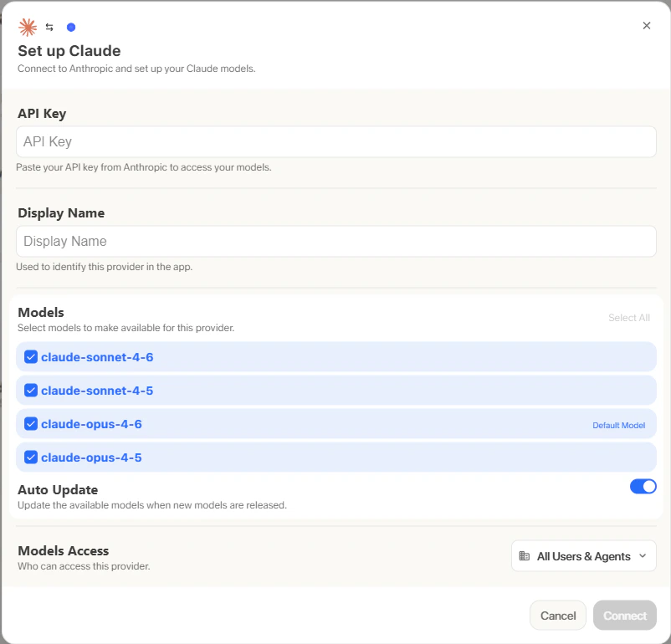Click the Default Model label

pos(618,426)
